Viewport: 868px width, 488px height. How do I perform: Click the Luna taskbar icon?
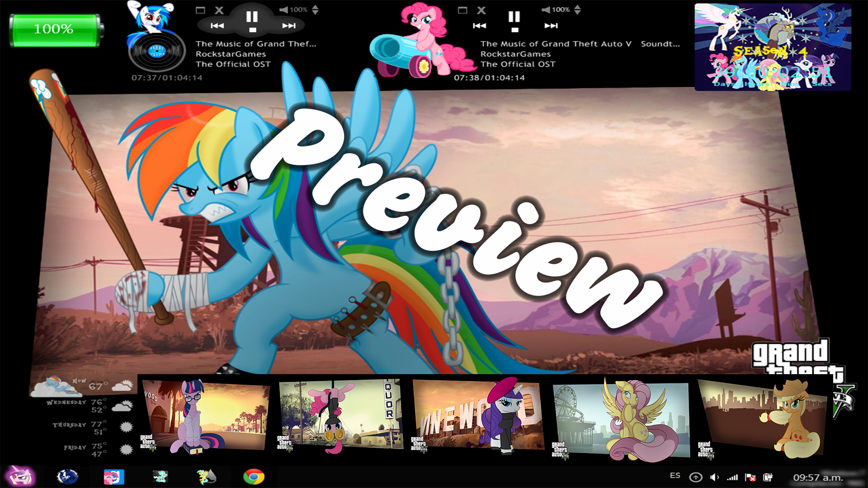pos(68,477)
